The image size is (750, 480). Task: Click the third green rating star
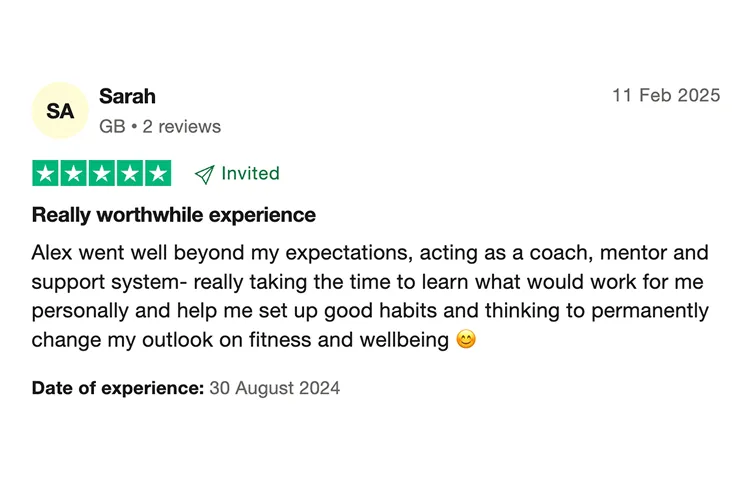point(102,173)
